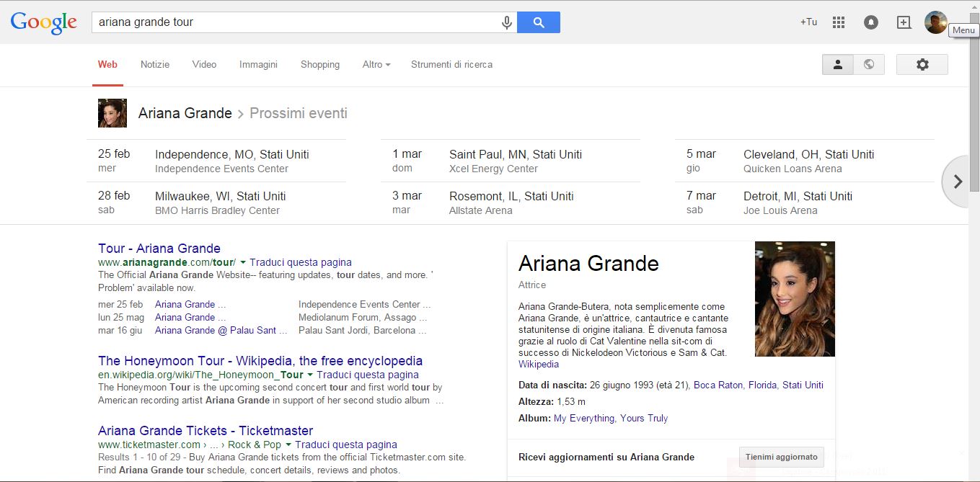Click Traduci questa pagina for arianagrande.com
This screenshot has height=482, width=980.
[301, 262]
